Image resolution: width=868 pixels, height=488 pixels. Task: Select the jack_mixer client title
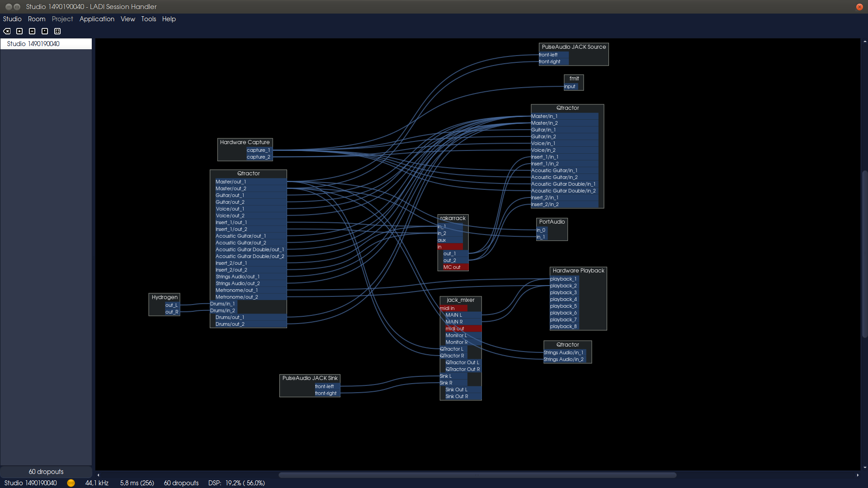461,300
